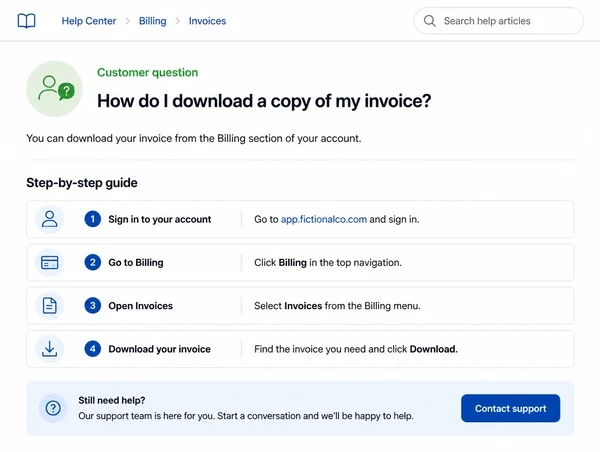Screen dimensions: 600x452
Task: Select the 'Go to Billing' step title
Action: click(136, 263)
